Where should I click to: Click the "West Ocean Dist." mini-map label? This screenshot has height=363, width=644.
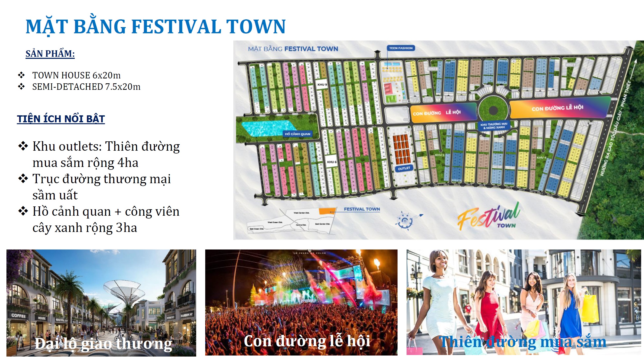click(275, 222)
